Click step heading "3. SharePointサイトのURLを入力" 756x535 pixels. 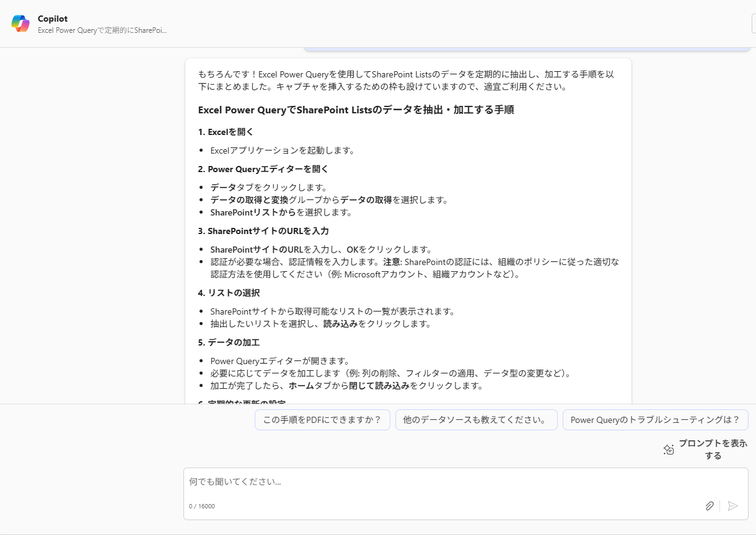point(263,231)
